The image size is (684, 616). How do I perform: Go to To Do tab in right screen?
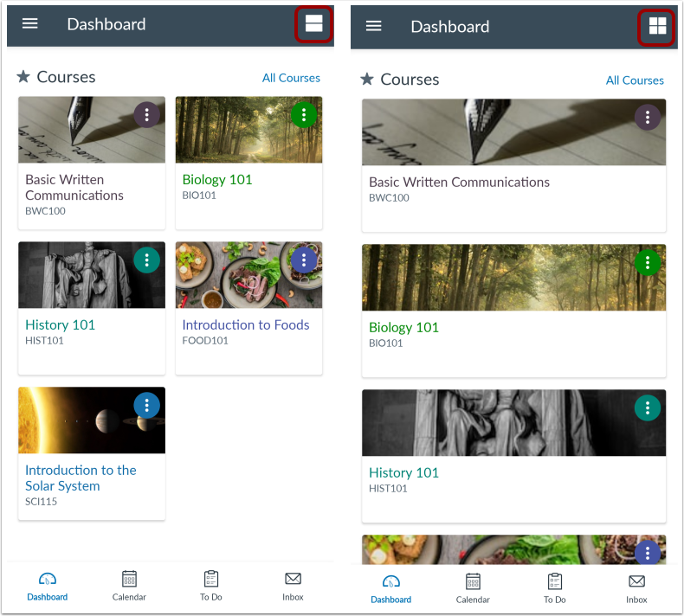tap(555, 589)
